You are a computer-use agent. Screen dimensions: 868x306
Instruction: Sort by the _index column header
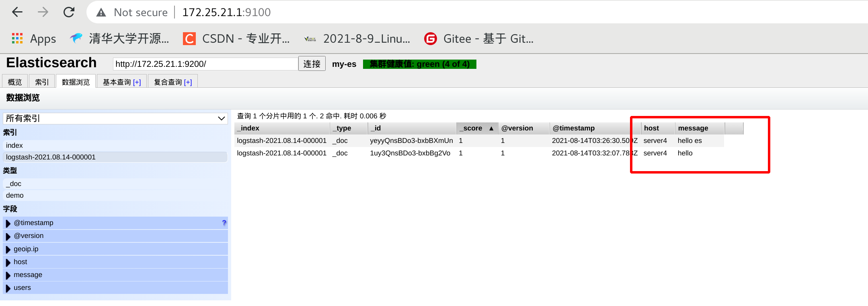[282, 128]
